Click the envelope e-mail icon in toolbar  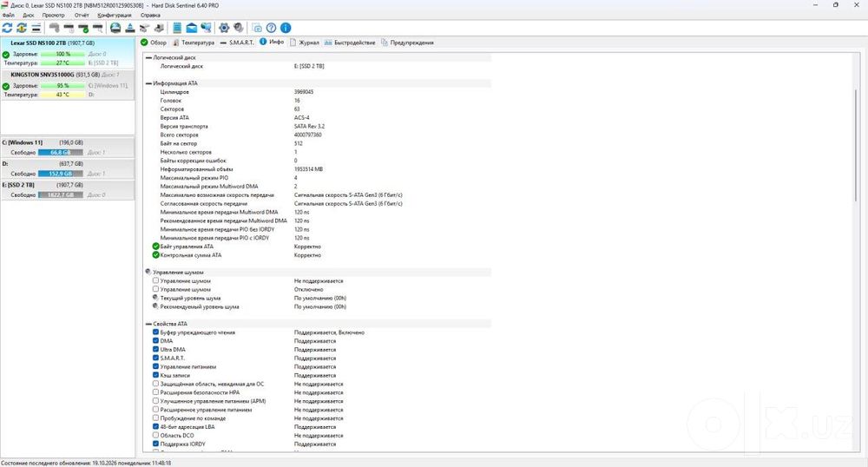(x=192, y=28)
